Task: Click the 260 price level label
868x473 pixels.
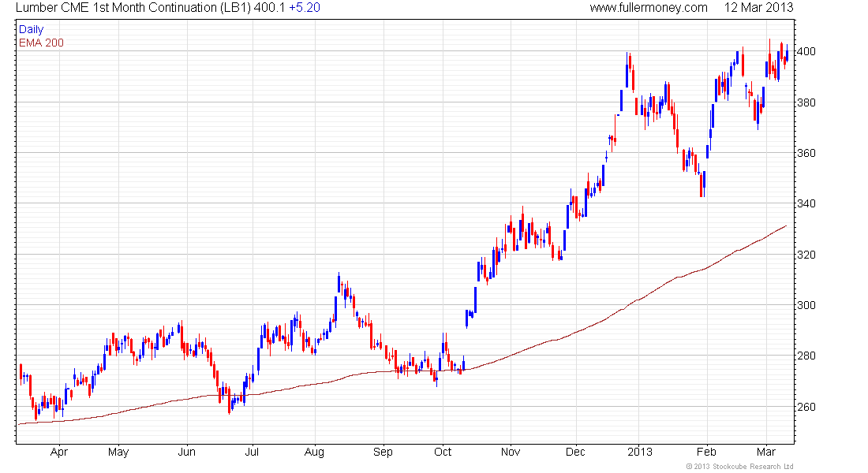Action: 810,408
